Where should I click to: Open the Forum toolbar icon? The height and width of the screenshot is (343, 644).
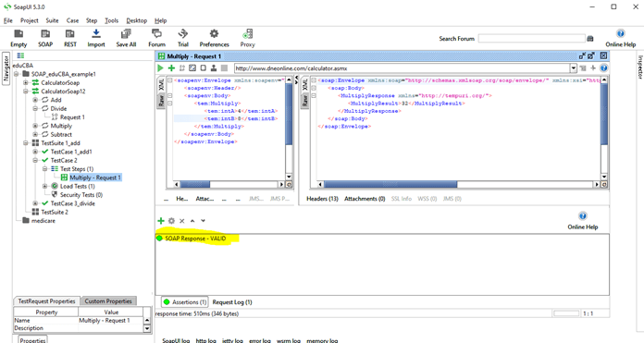(x=157, y=38)
